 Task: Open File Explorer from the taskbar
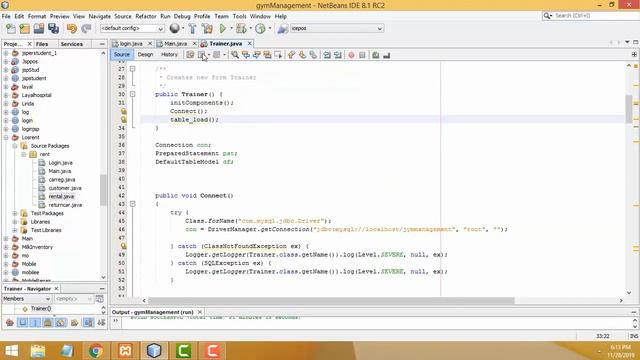tap(38, 351)
